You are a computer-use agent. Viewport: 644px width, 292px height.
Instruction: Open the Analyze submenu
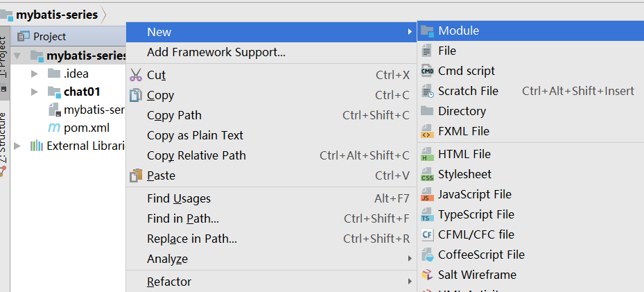tap(167, 259)
